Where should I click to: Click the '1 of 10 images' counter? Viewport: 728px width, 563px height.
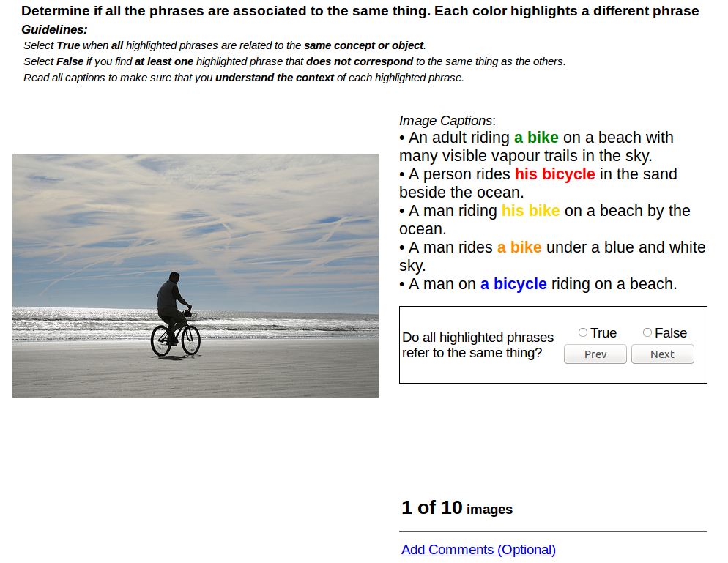click(457, 508)
